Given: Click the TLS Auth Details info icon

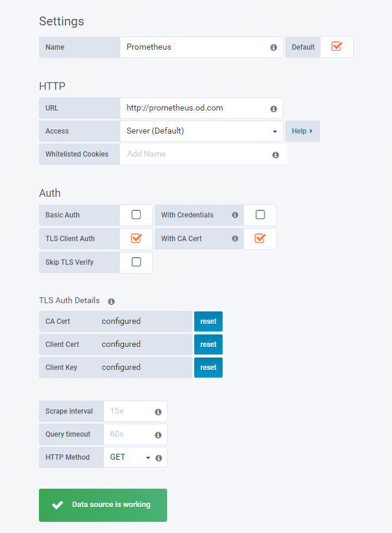Looking at the screenshot, I should pos(111,301).
